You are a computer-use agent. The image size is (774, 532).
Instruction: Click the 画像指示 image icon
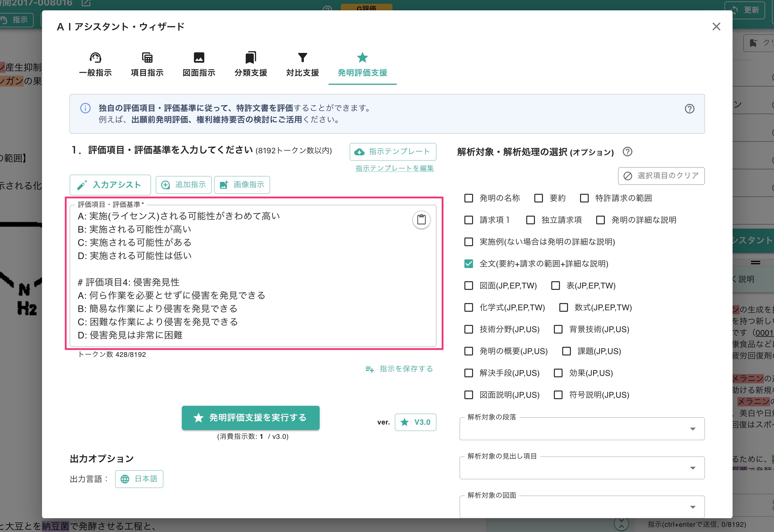[x=224, y=185]
